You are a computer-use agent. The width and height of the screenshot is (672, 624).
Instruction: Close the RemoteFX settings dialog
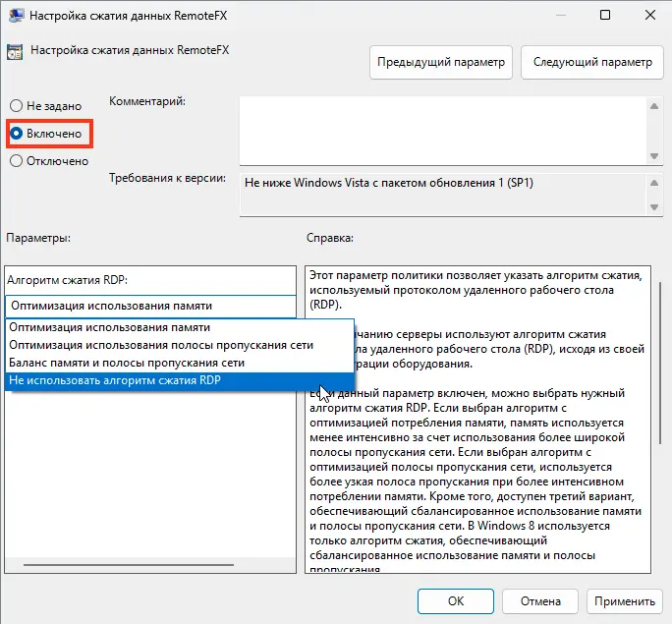coord(650,15)
